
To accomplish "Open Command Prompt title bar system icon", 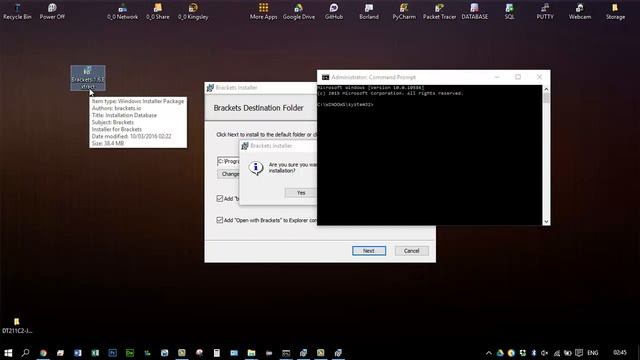I will (x=325, y=77).
